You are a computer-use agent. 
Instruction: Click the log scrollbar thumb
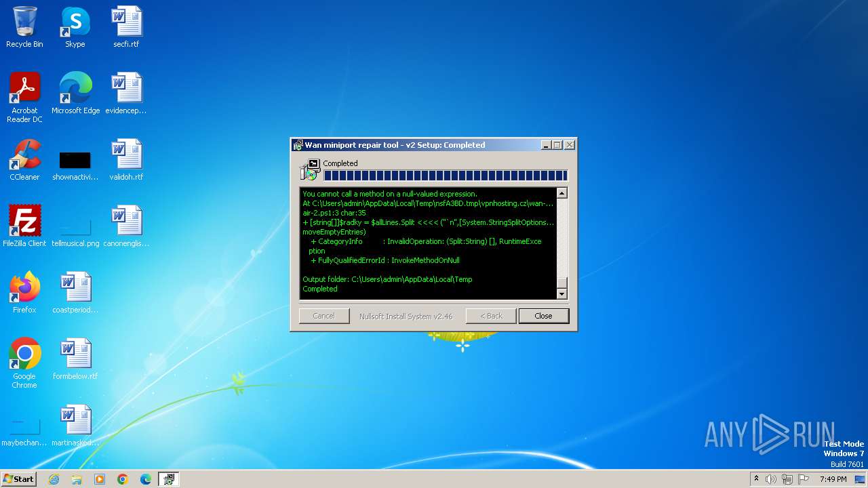[561, 283]
